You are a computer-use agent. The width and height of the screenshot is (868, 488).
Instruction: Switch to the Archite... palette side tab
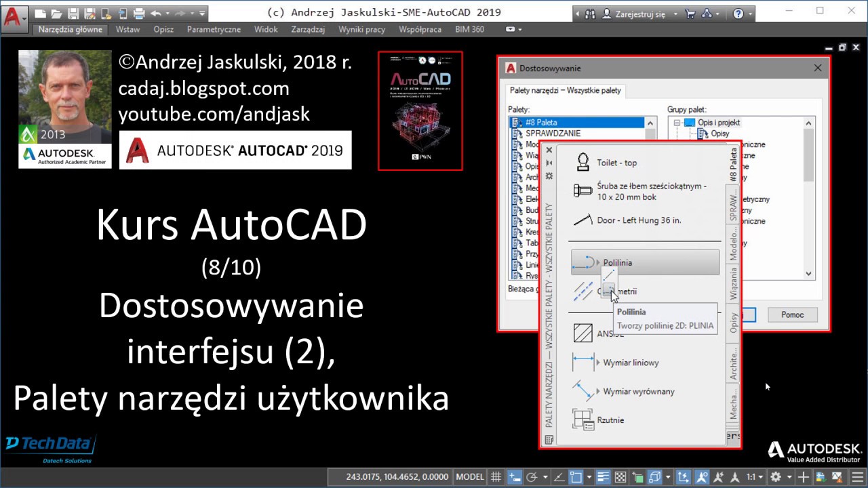tap(733, 363)
